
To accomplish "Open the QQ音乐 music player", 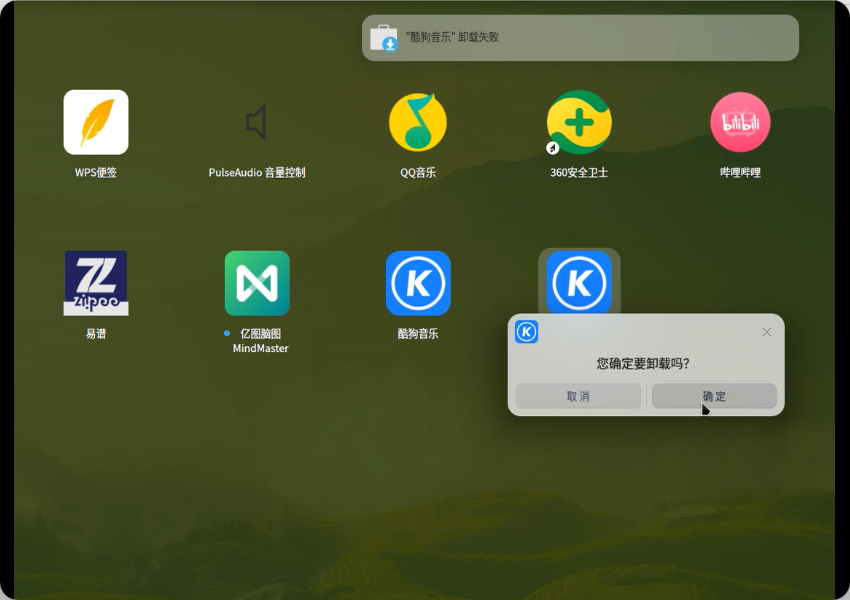I will point(418,121).
